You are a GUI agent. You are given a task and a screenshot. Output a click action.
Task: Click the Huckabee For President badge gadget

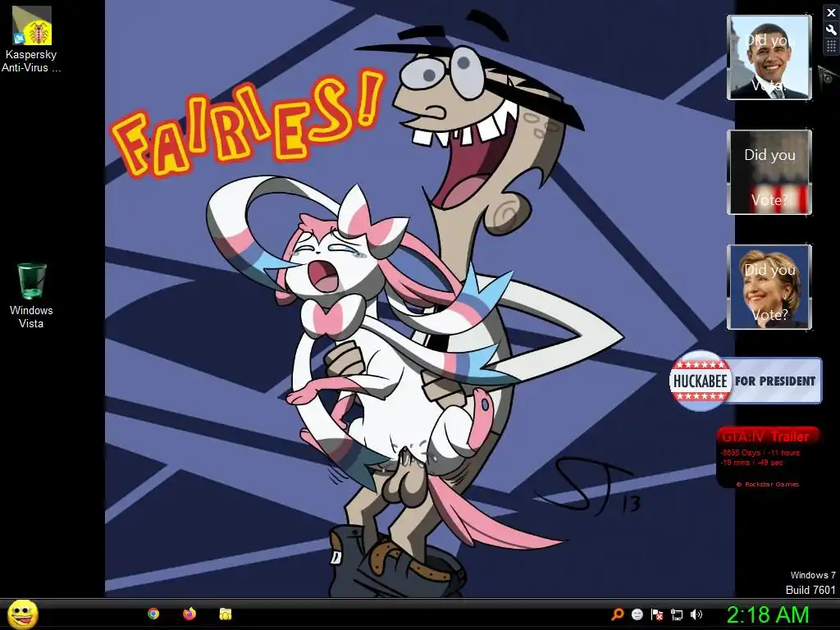(745, 381)
